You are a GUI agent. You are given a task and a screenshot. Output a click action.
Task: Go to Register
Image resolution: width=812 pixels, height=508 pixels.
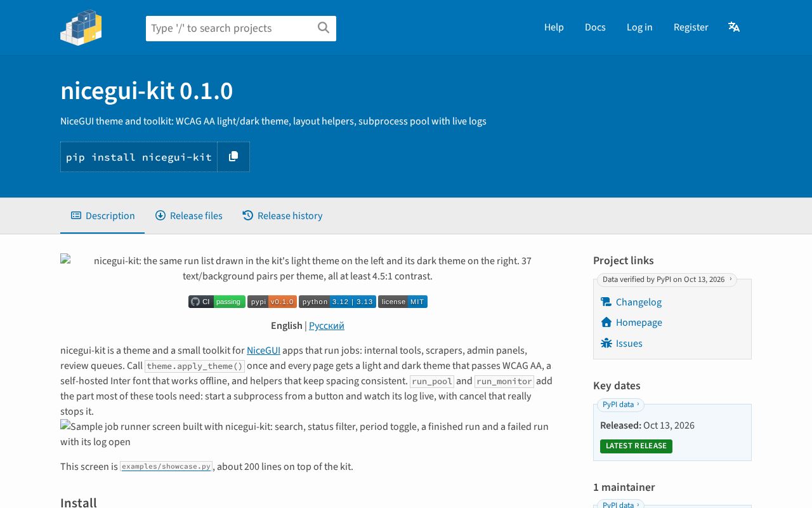click(x=691, y=27)
